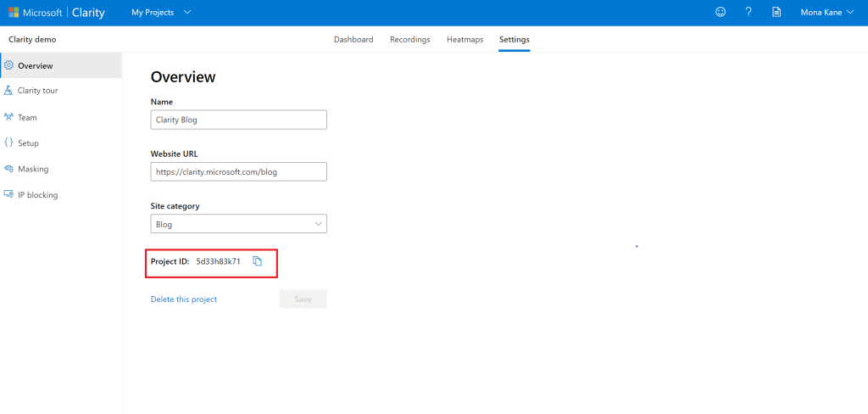868x414 pixels.
Task: Open the help question mark icon
Action: pyautogui.click(x=748, y=12)
